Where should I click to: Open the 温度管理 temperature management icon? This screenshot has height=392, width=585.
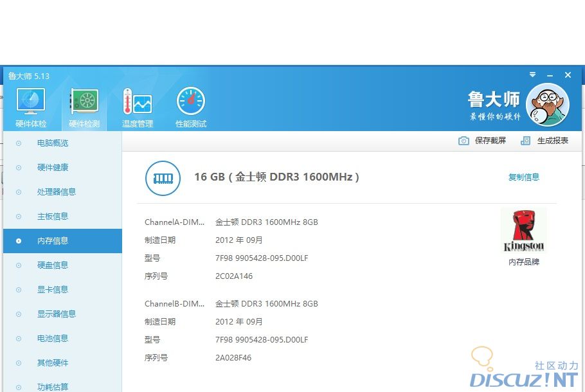138,108
